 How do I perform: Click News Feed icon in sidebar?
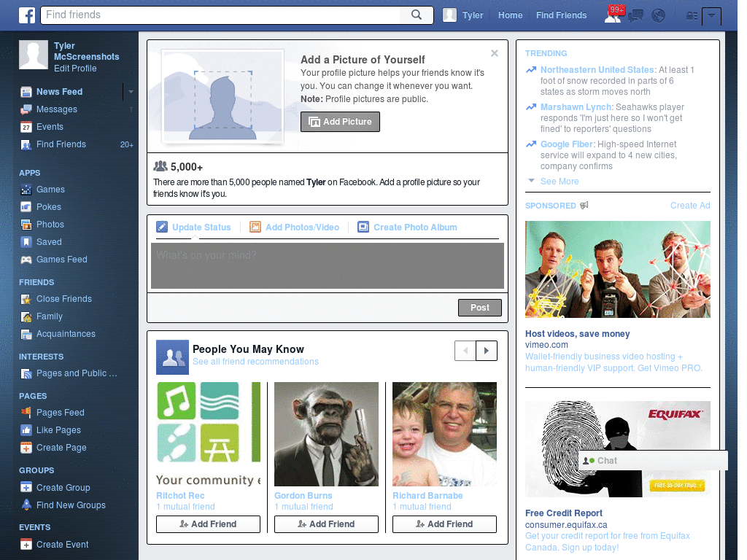tap(26, 91)
